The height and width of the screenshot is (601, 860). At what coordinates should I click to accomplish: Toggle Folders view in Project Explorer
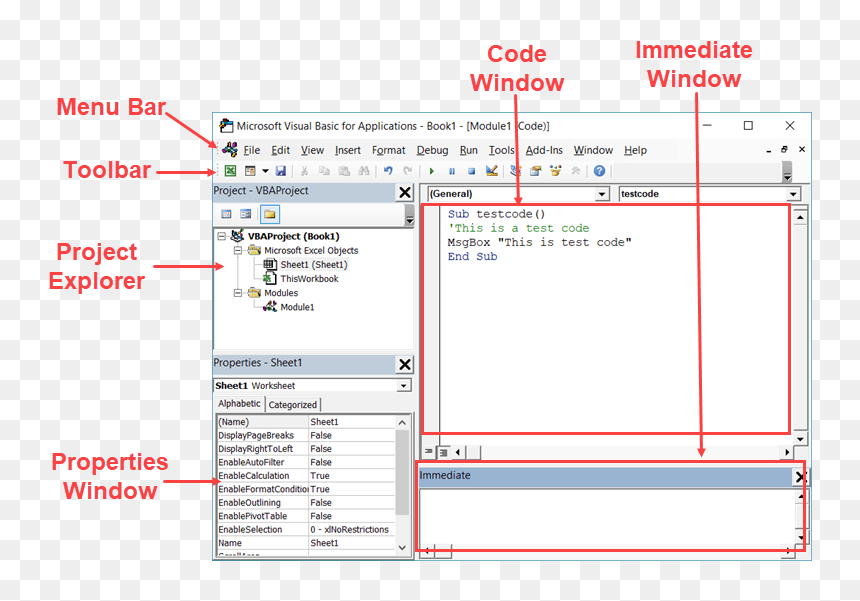pyautogui.click(x=269, y=214)
